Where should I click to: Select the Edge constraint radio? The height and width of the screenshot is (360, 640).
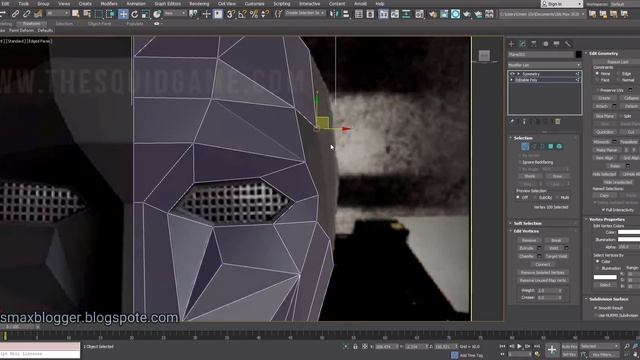pos(618,73)
